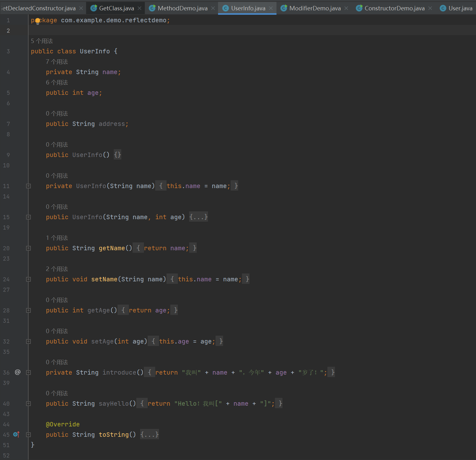
Task: Switch to the ModifierDemo.java tab
Action: click(x=315, y=8)
